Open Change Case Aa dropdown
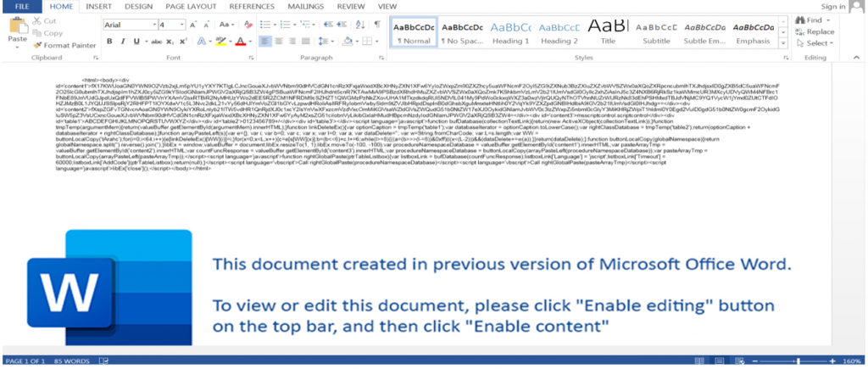Viewport: 868px width, 369px height. (x=226, y=25)
